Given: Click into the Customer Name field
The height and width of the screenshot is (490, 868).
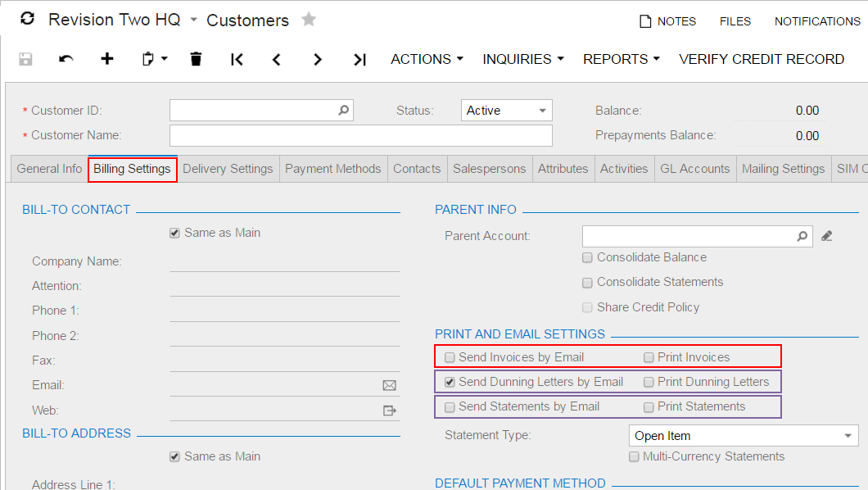Looking at the screenshot, I should click(360, 135).
